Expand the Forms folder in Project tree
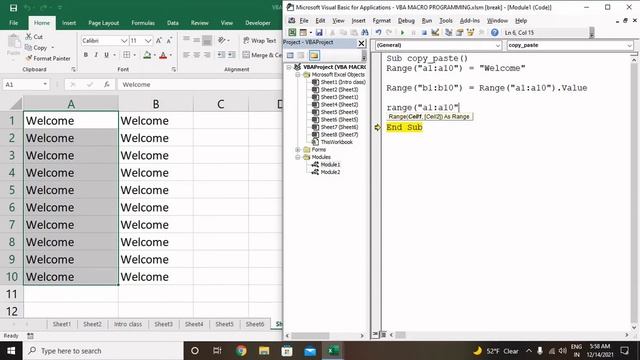 click(x=298, y=150)
